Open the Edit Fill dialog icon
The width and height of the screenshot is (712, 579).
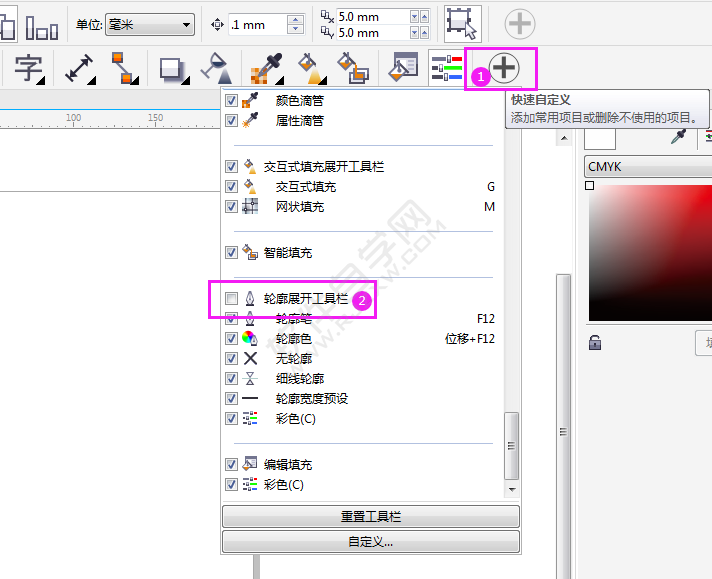[403, 67]
